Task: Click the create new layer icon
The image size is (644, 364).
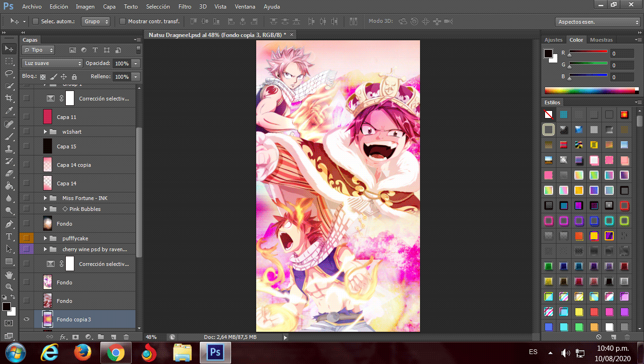Action: (113, 337)
